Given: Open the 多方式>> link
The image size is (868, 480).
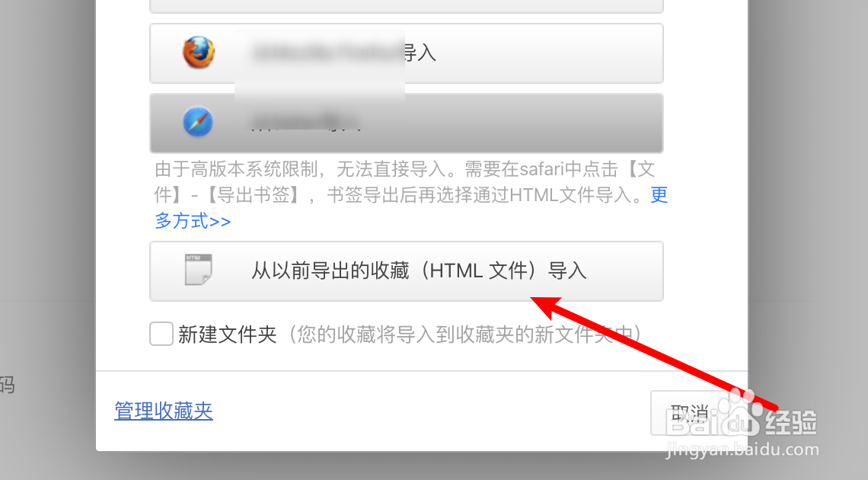Looking at the screenshot, I should (193, 221).
